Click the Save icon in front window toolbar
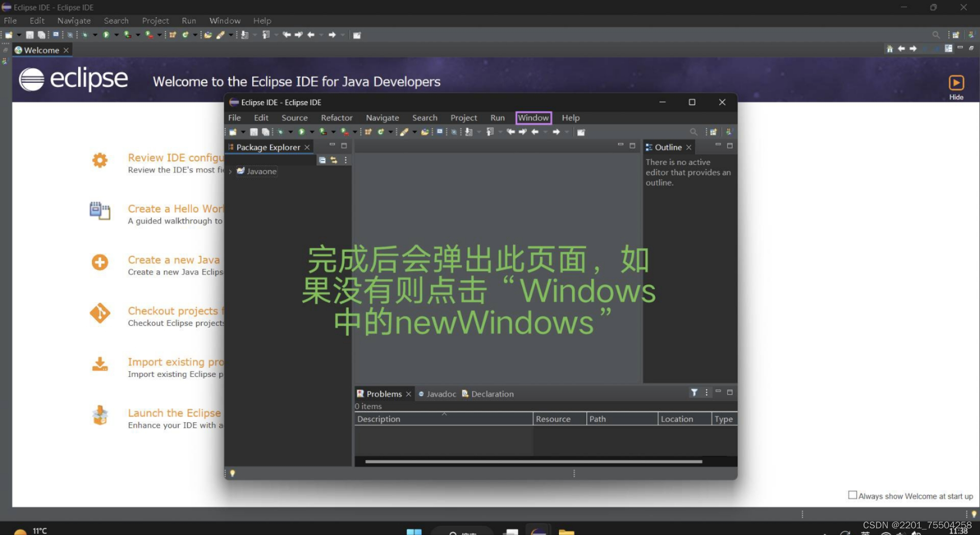Screen dimensions: 980x535 tap(254, 132)
